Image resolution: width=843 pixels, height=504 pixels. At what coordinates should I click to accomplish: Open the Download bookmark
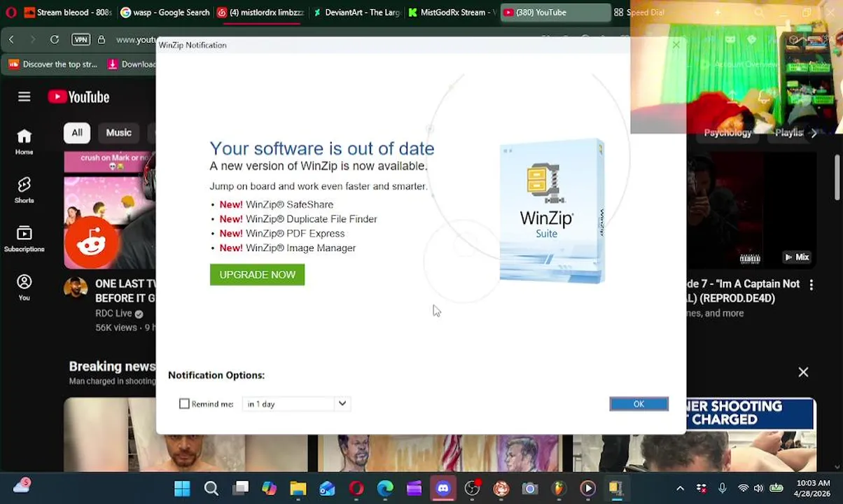tap(132, 64)
